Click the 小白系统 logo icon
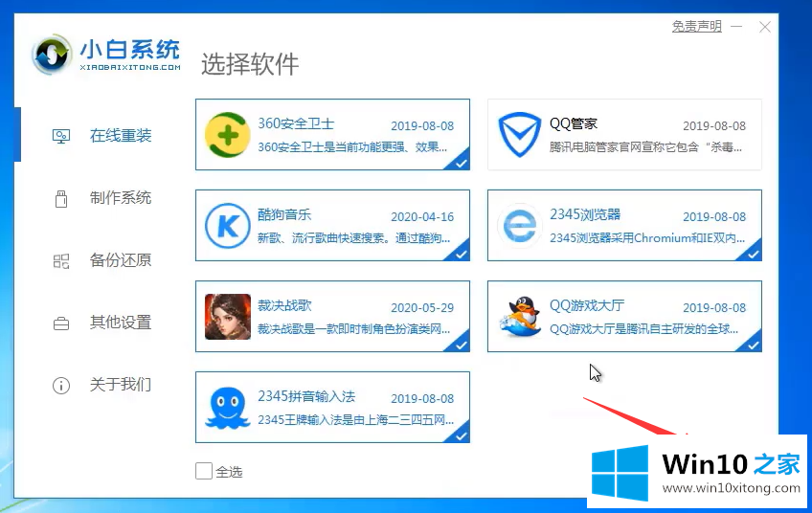Viewport: 812px width, 513px height. 52,54
